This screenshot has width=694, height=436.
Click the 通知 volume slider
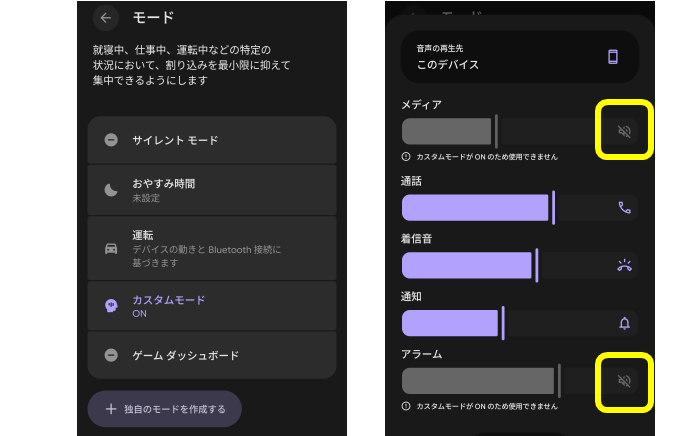tap(500, 323)
